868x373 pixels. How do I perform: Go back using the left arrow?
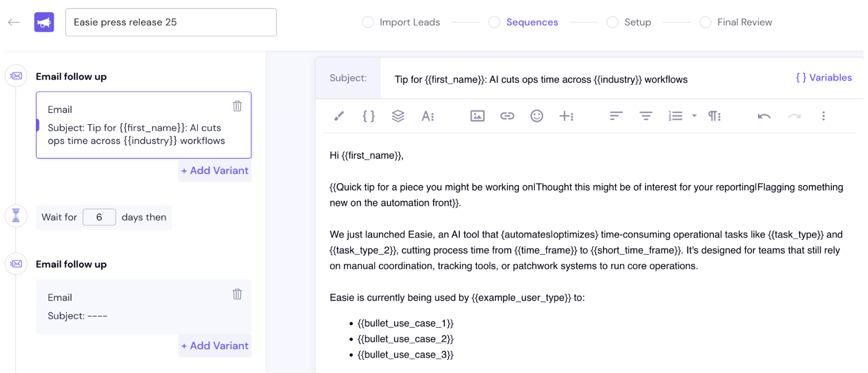[x=14, y=22]
